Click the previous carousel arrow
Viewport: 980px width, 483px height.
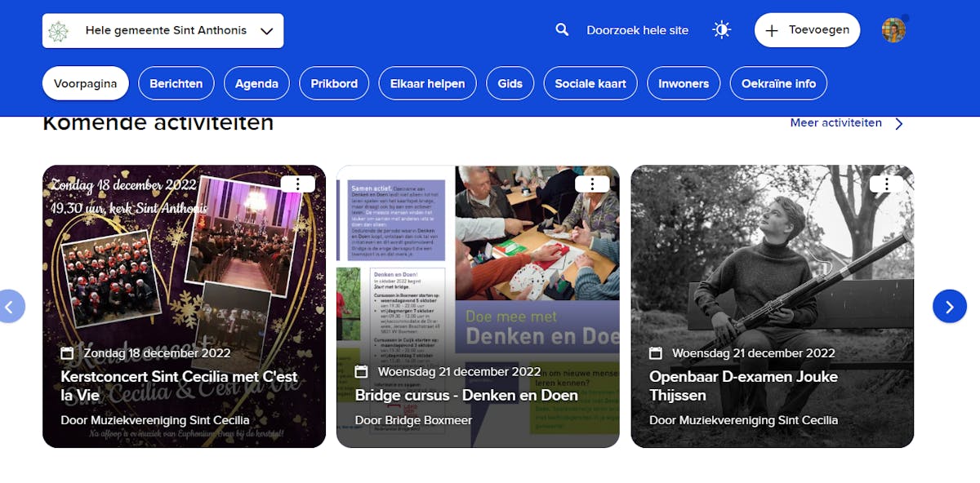[x=10, y=307]
